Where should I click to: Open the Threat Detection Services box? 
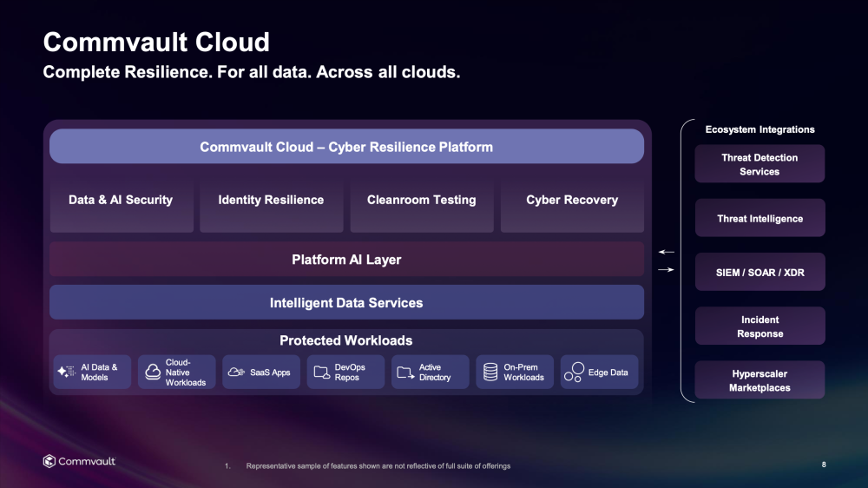click(x=759, y=164)
